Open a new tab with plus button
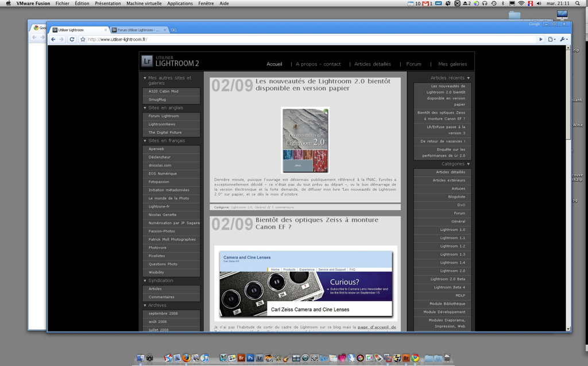 pos(173,30)
